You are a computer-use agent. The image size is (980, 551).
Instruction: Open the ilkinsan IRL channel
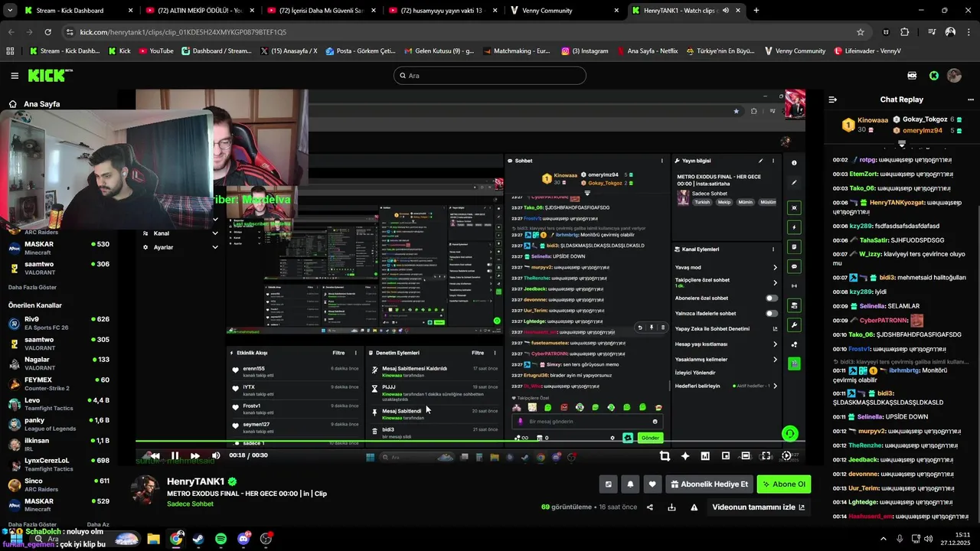[59, 445]
